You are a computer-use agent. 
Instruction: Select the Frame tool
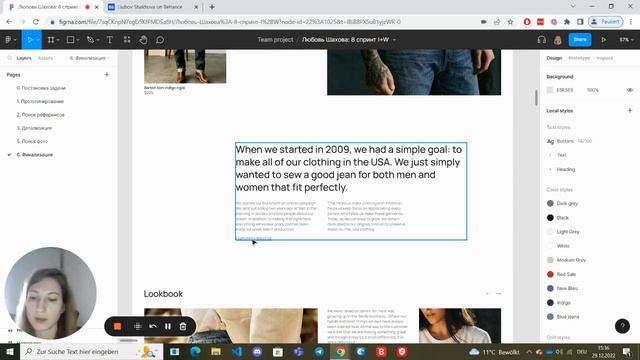tap(51, 40)
